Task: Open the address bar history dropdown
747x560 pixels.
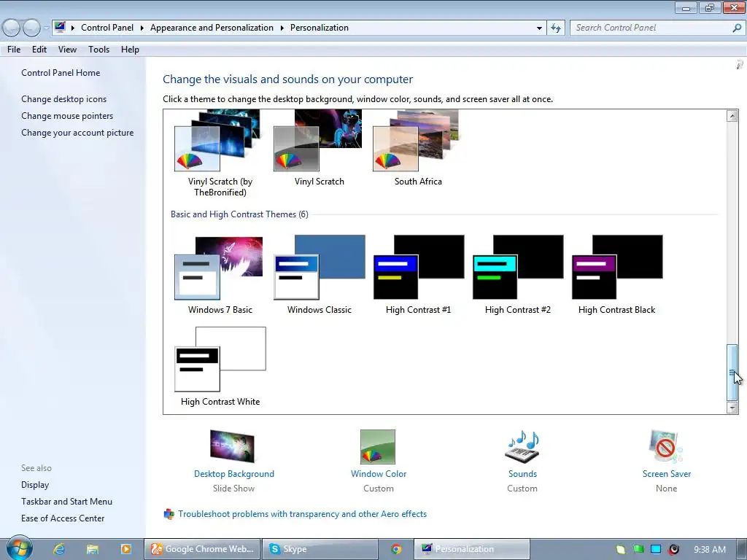Action: (539, 28)
